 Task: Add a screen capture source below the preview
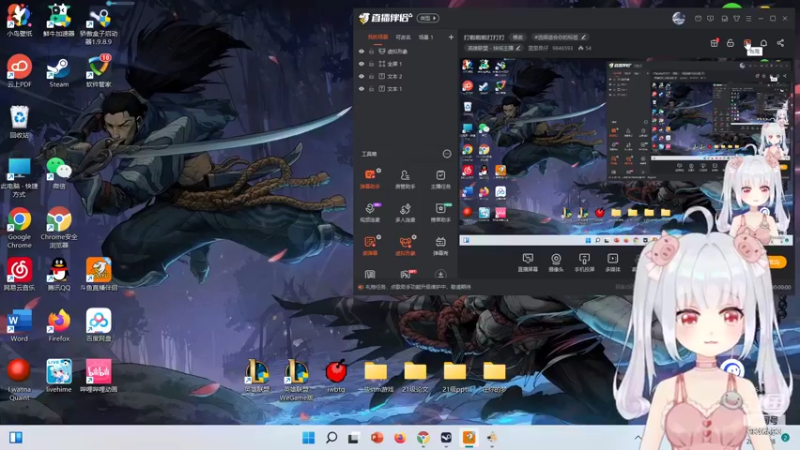click(x=528, y=262)
